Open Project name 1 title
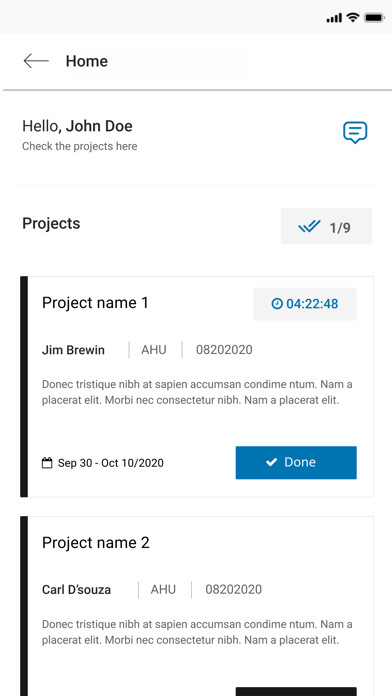Image resolution: width=392 pixels, height=696 pixels. 95,303
